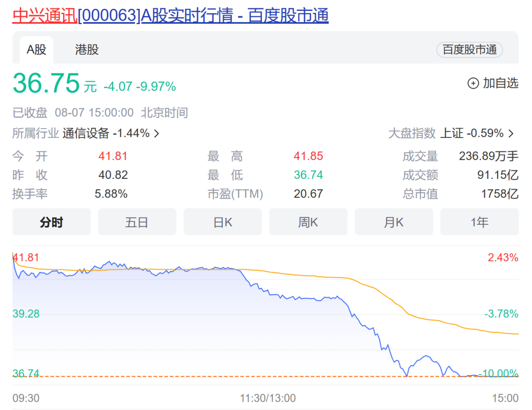Click the 总市值 label
The width and height of the screenshot is (532, 410).
[x=420, y=194]
